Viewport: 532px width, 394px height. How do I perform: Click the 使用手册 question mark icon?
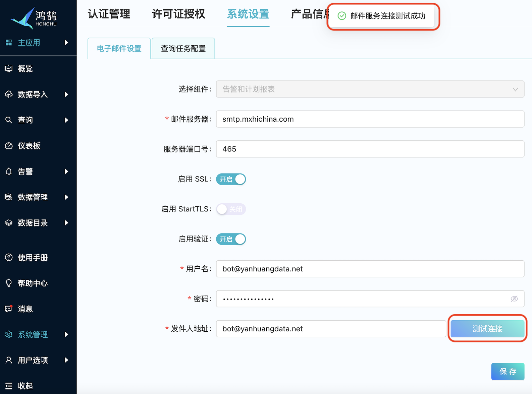click(9, 257)
